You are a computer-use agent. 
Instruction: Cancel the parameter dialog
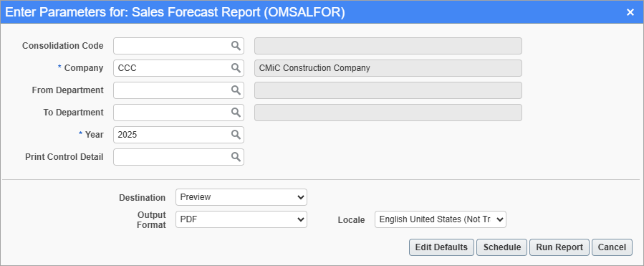click(x=612, y=247)
